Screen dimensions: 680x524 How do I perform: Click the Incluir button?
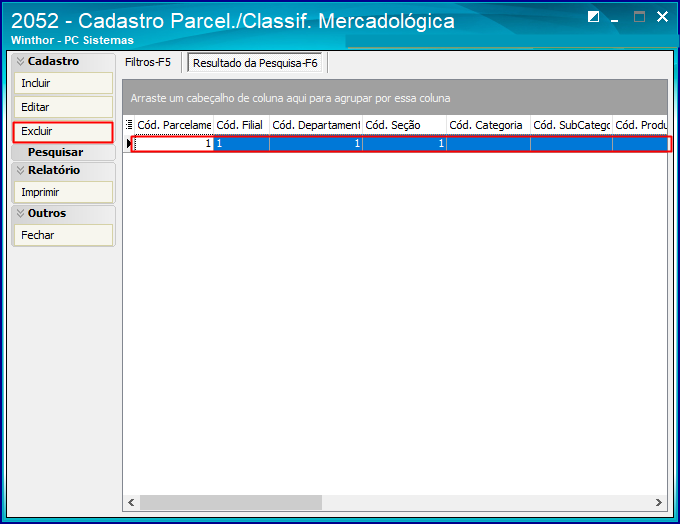tap(63, 83)
